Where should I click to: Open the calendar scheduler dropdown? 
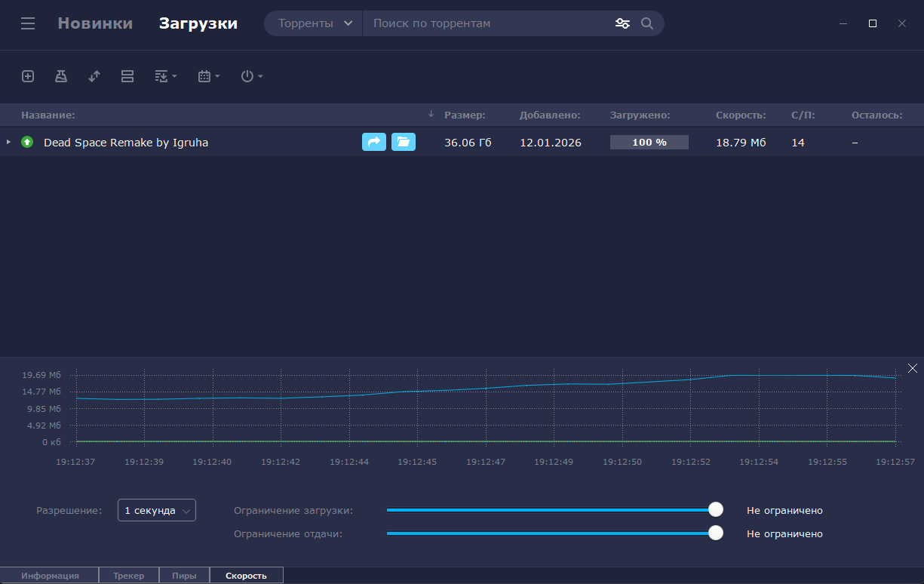(208, 76)
